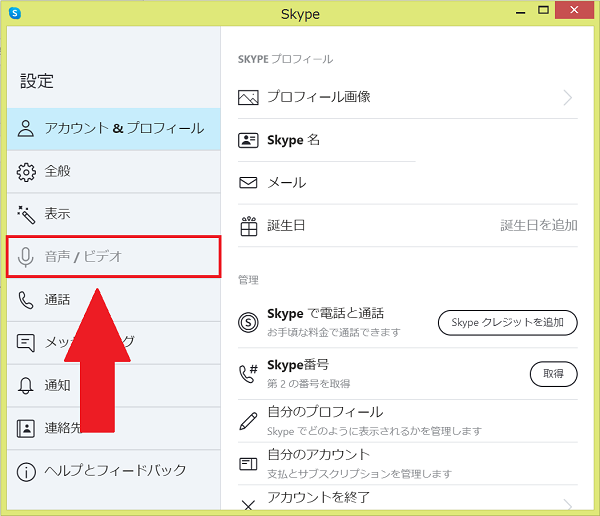The height and width of the screenshot is (516, 600).
Task: Click the X icon beside アカウントを終了
Action: 248,505
